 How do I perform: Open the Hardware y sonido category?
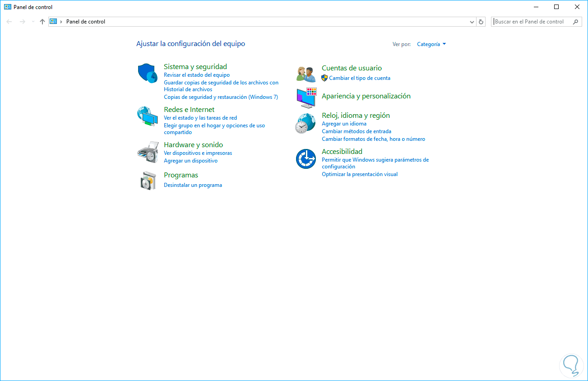pyautogui.click(x=194, y=145)
